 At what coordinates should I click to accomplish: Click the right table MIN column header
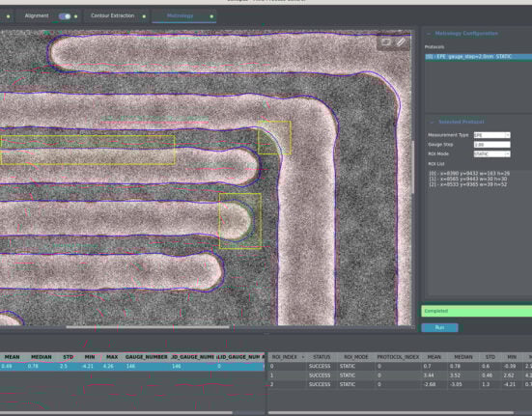(512, 357)
